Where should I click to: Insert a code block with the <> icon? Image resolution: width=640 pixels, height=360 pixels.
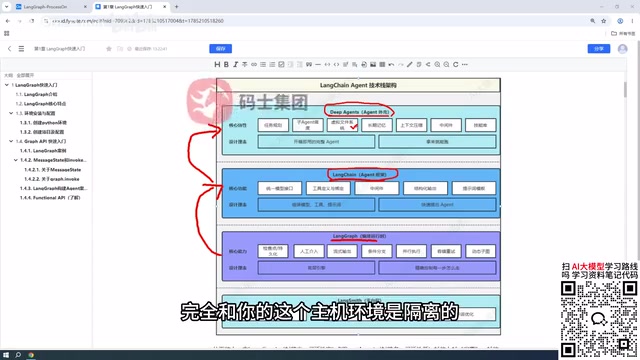click(336, 64)
